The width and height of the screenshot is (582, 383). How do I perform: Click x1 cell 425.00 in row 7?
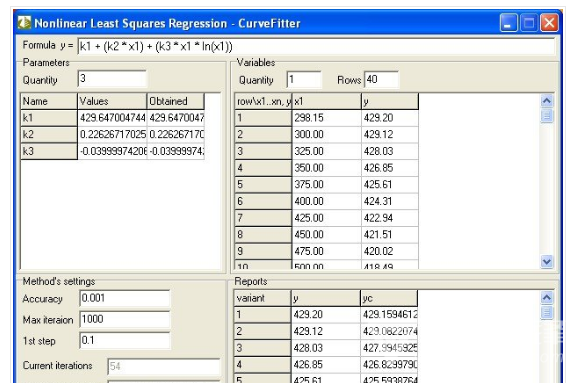point(327,218)
